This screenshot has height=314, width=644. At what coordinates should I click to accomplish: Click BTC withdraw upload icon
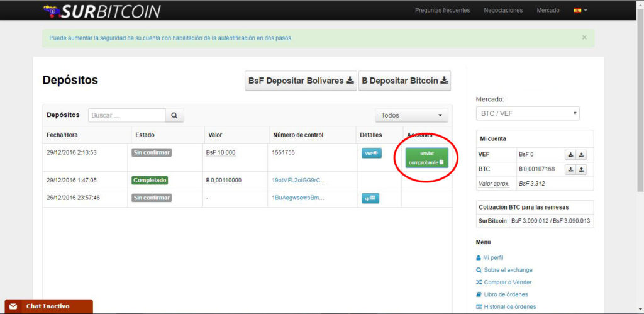581,169
